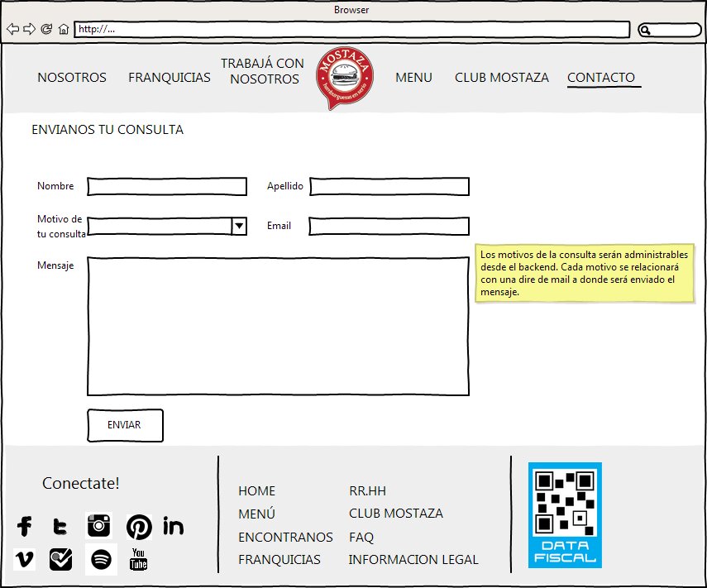This screenshot has width=707, height=588.
Task: Open the Foursquare checkmark icon
Action: click(61, 560)
